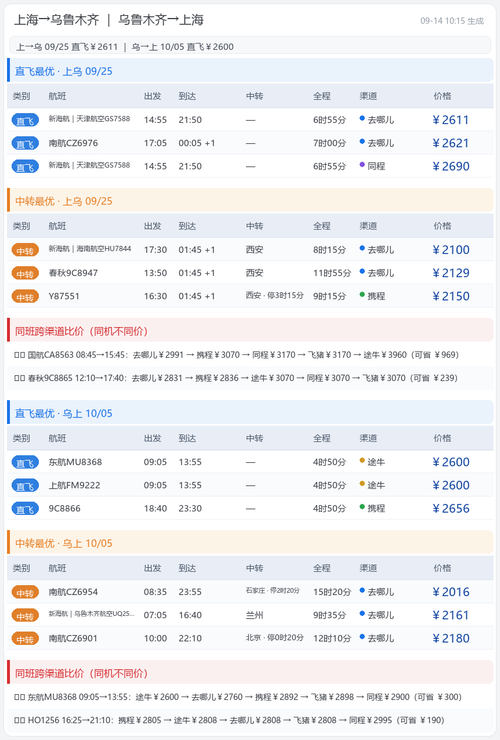Click the price ¥2150 for Y87551
The width and height of the screenshot is (500, 740).
click(451, 296)
